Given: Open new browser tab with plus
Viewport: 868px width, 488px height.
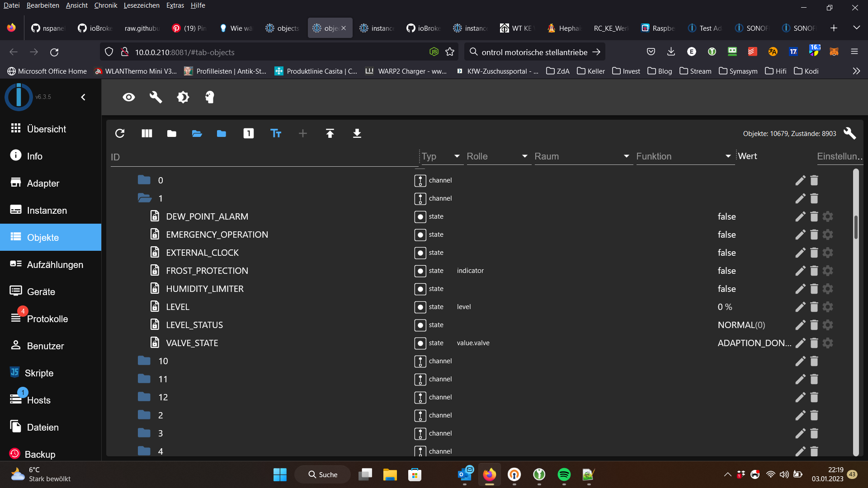Looking at the screenshot, I should 834,28.
